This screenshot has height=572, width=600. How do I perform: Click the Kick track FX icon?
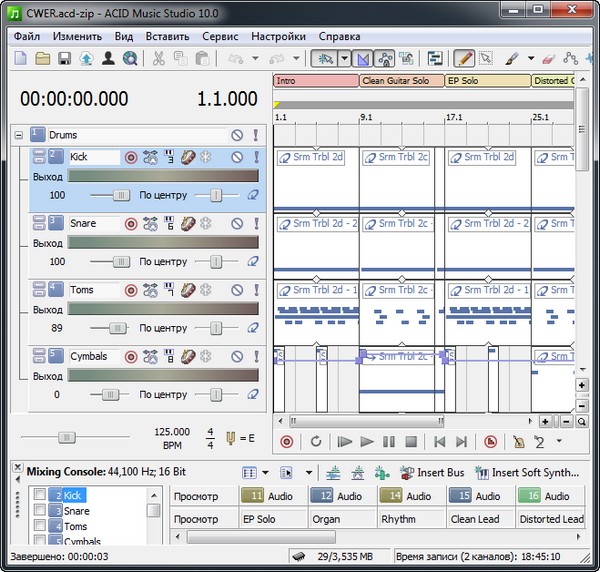pos(150,157)
